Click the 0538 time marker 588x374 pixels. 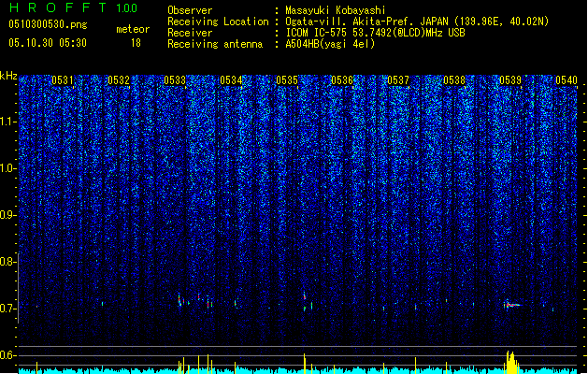pos(454,79)
